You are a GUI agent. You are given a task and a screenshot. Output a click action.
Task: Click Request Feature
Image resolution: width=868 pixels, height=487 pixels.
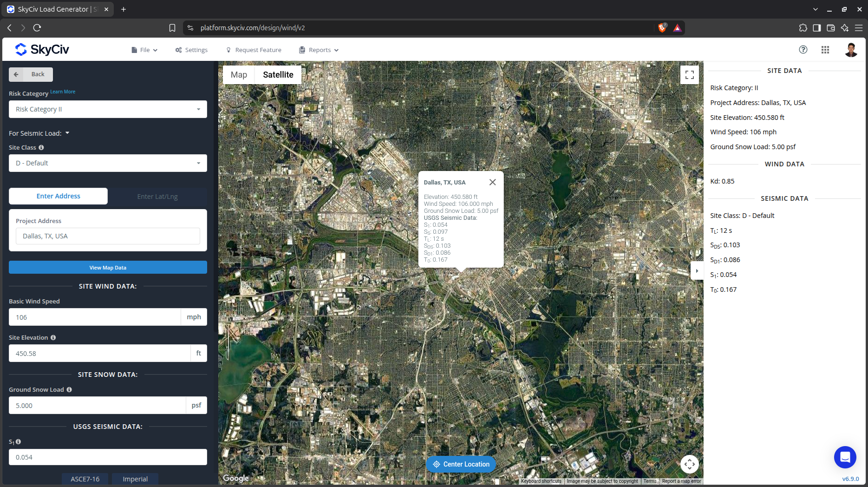pyautogui.click(x=254, y=50)
